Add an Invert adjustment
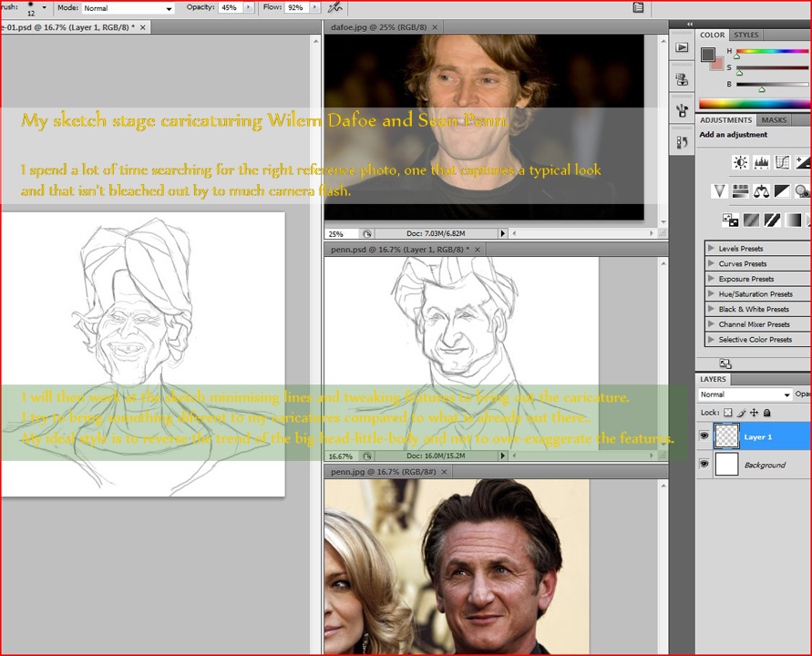 point(730,220)
